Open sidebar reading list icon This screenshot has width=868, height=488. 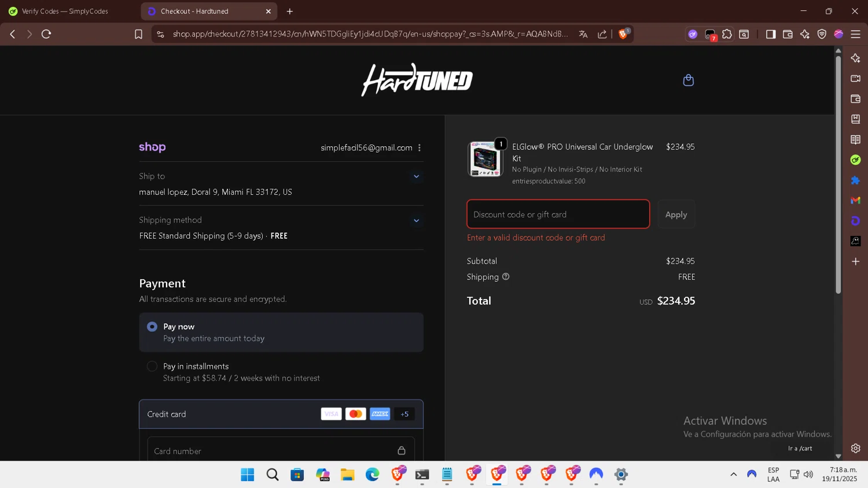pos(855,139)
